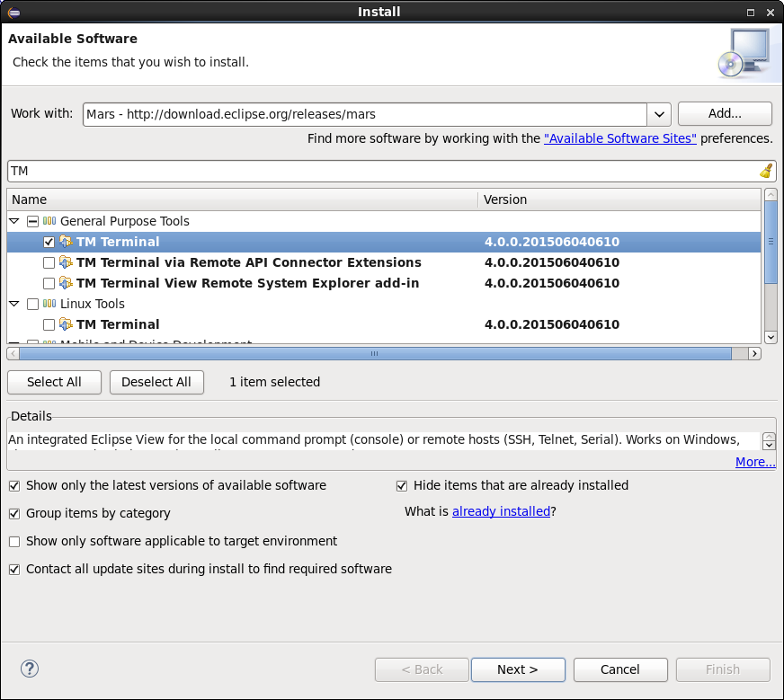Click the feature icon of the highlighted TM Terminal row

(66, 242)
